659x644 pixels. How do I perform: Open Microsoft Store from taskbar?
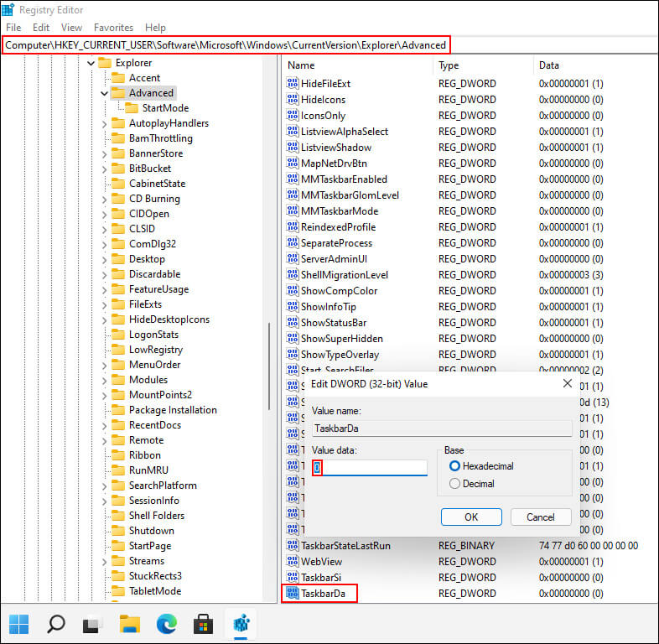pyautogui.click(x=203, y=624)
